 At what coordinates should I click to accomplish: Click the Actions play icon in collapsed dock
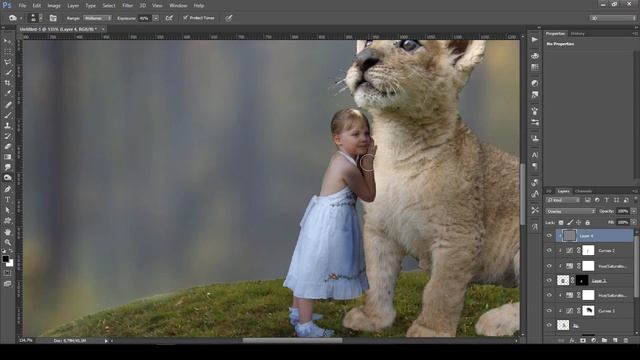tap(535, 40)
